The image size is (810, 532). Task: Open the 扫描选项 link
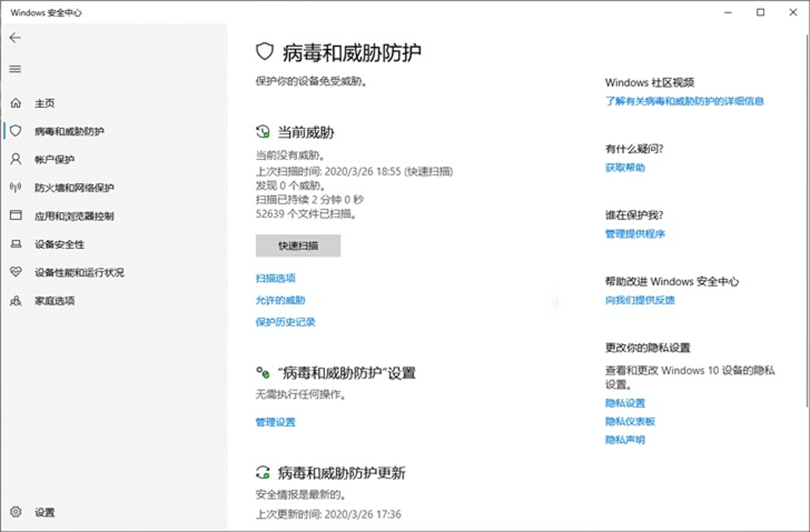[x=275, y=278]
